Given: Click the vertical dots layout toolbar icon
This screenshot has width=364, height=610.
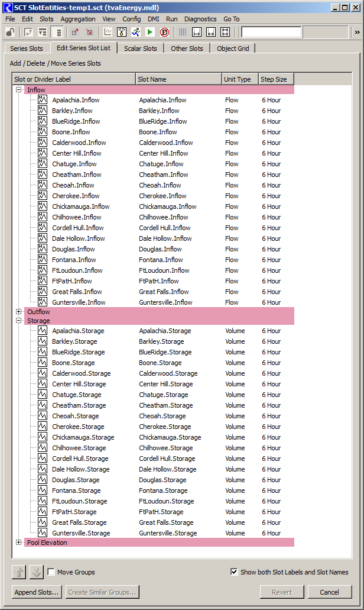Looking at the screenshot, I should tap(57, 33).
